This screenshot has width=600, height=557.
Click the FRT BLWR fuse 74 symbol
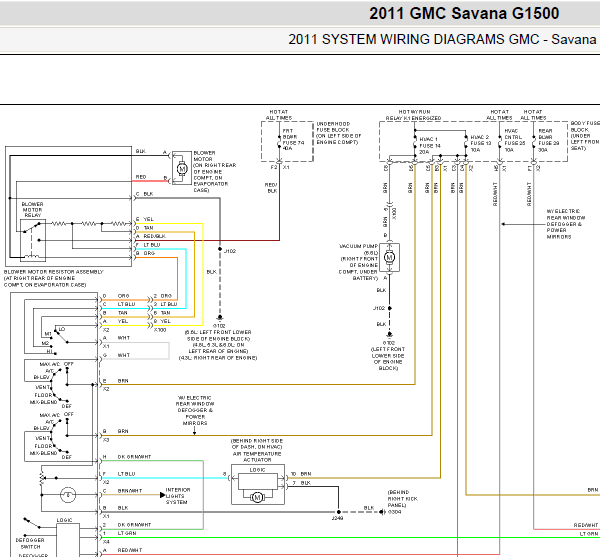point(279,144)
